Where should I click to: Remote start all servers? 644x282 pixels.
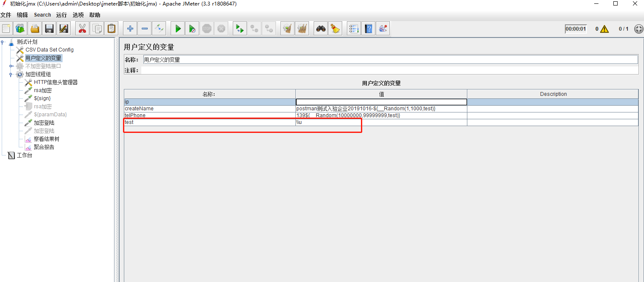[239, 28]
